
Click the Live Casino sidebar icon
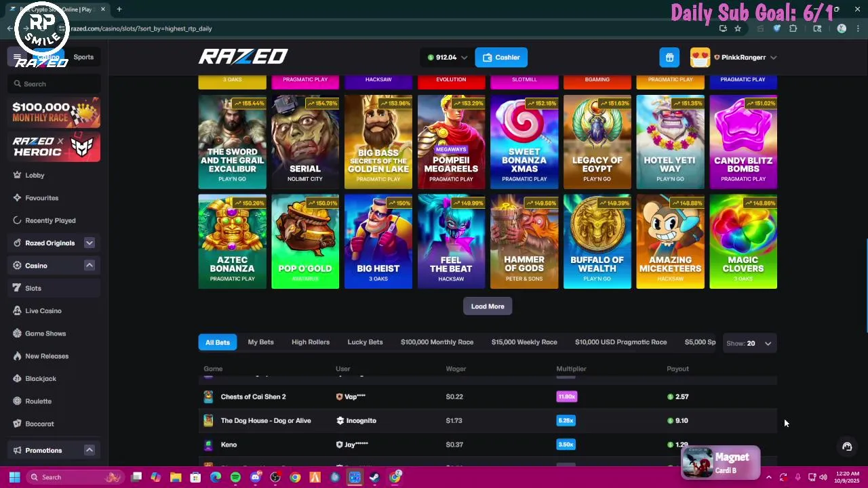coord(17,310)
